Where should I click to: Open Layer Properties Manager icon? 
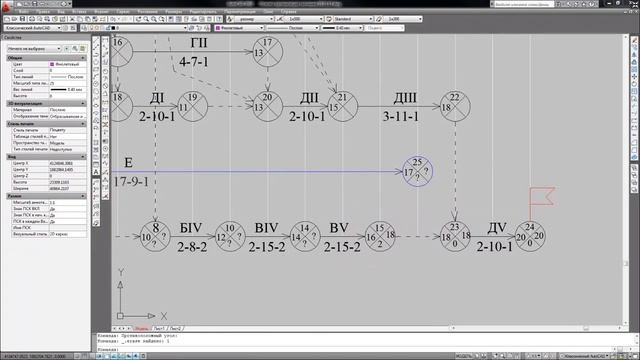click(83, 28)
